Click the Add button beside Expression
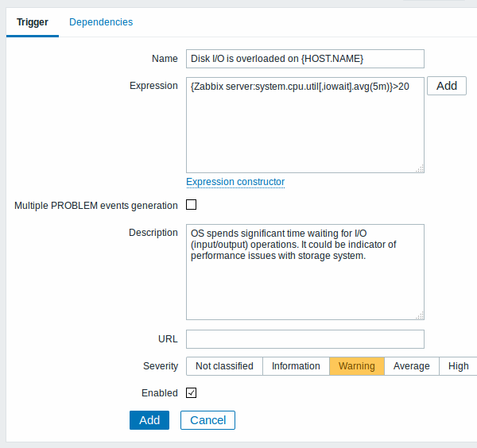 [x=447, y=86]
